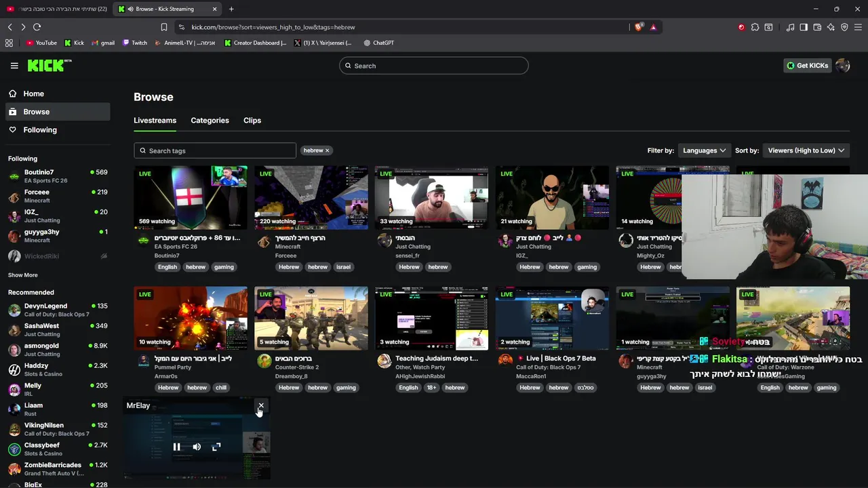The image size is (868, 488).
Task: Open the ChatGPT bookmark
Action: [x=378, y=43]
